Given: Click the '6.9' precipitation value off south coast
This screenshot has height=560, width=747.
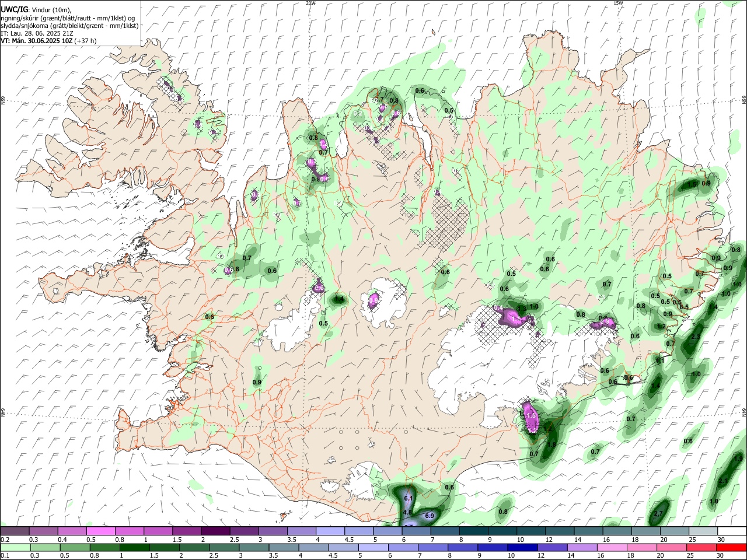Looking at the screenshot, I should click(430, 516).
